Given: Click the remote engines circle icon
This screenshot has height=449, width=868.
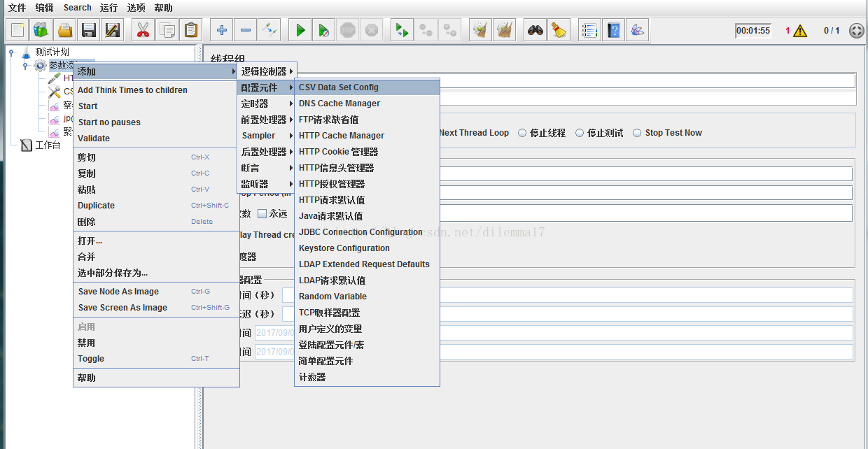Looking at the screenshot, I should 856,31.
